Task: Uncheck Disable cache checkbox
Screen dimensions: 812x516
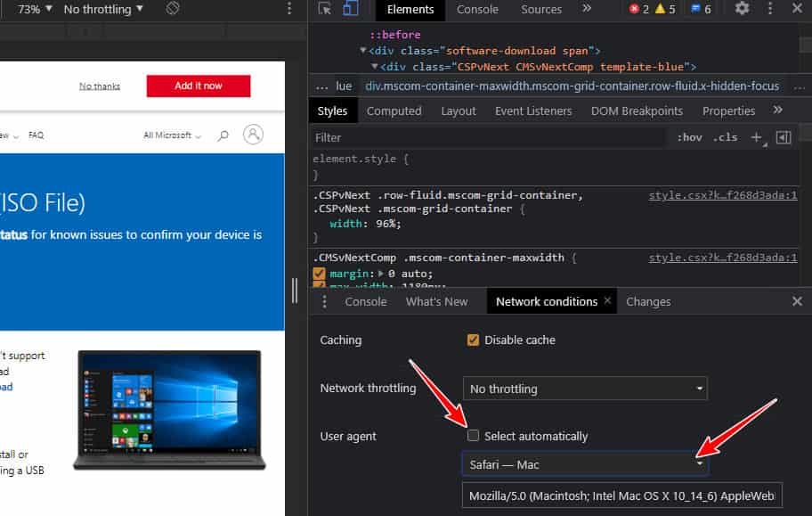Action: pos(473,340)
